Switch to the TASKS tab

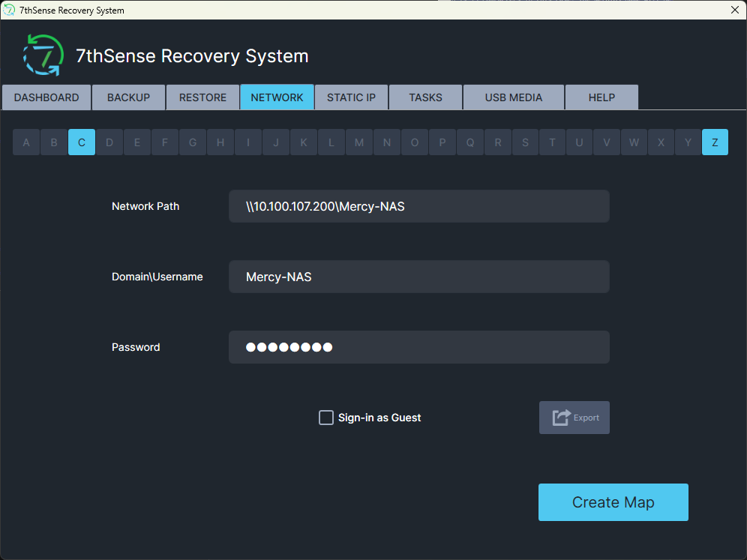[x=426, y=97]
